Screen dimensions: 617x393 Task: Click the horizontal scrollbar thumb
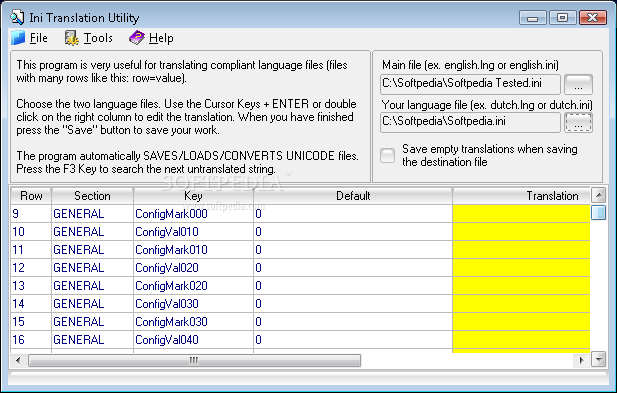point(194,360)
